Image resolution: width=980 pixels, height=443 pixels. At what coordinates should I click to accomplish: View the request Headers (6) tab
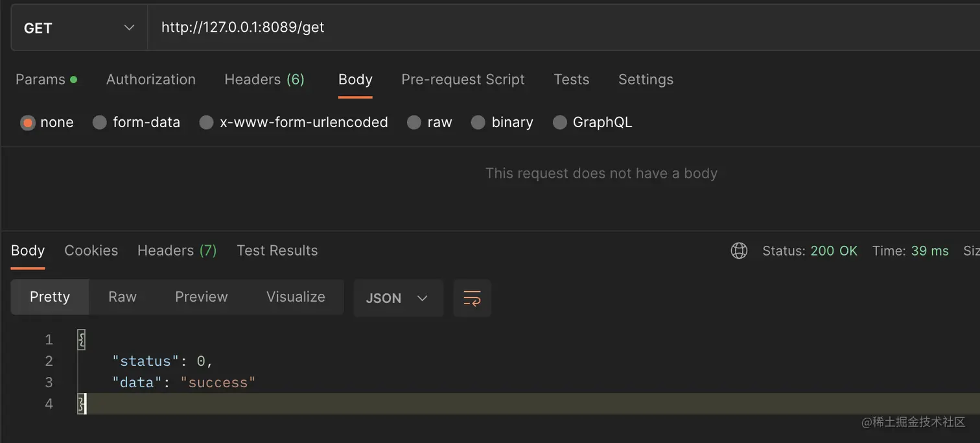pos(264,79)
